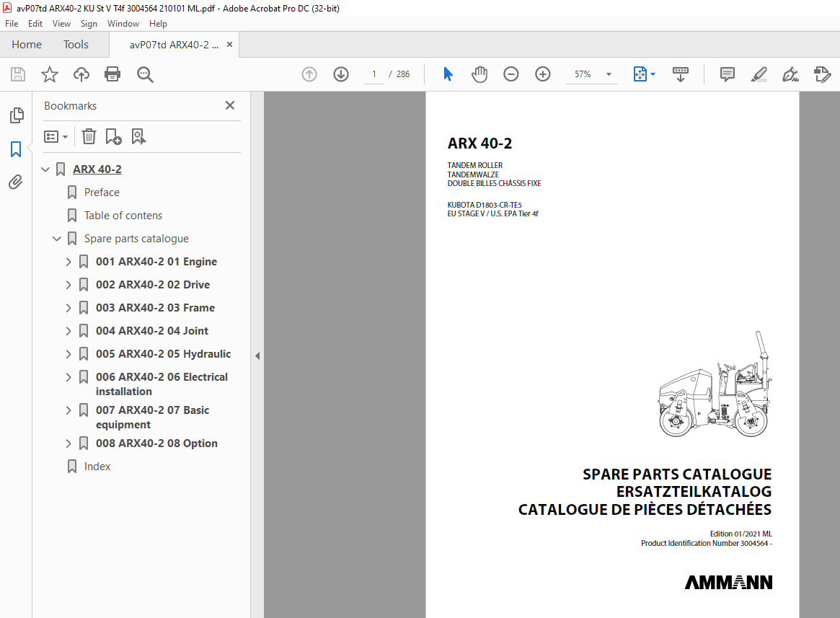The height and width of the screenshot is (618, 840).
Task: Expand 003 ARX40-2 03 Frame bookmark
Action: 68,308
